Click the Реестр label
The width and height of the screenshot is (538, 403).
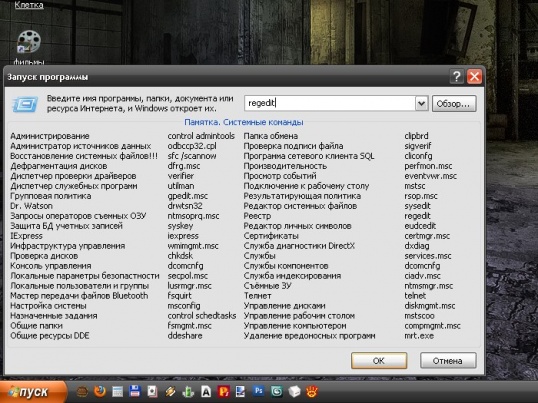[257, 216]
